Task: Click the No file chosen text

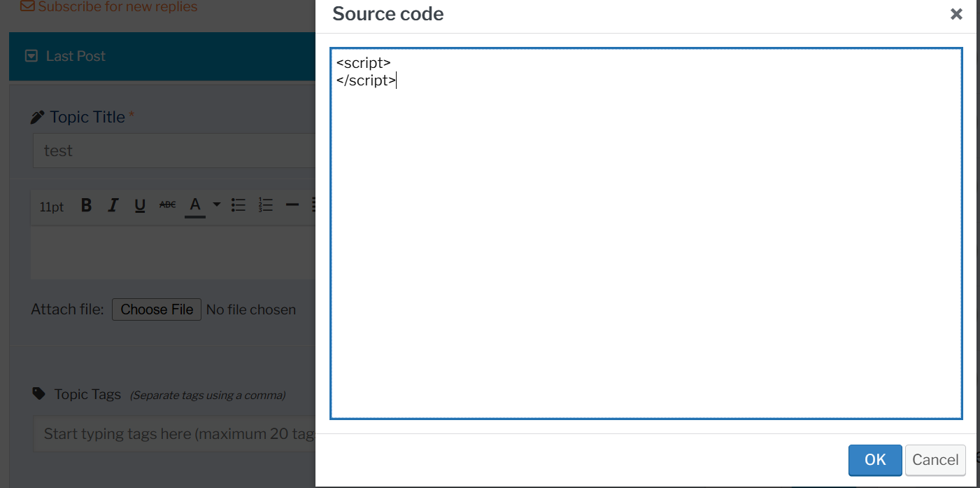Action: click(251, 309)
